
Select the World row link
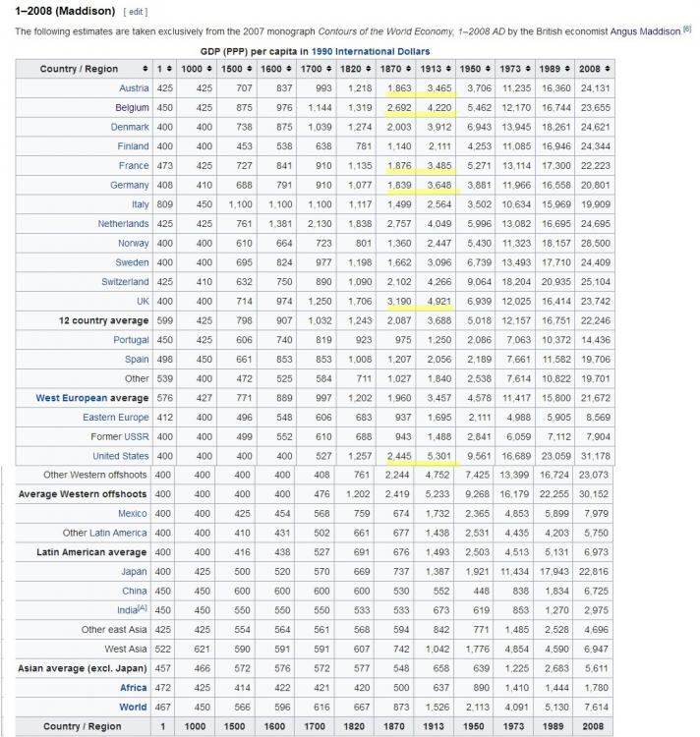(133, 707)
